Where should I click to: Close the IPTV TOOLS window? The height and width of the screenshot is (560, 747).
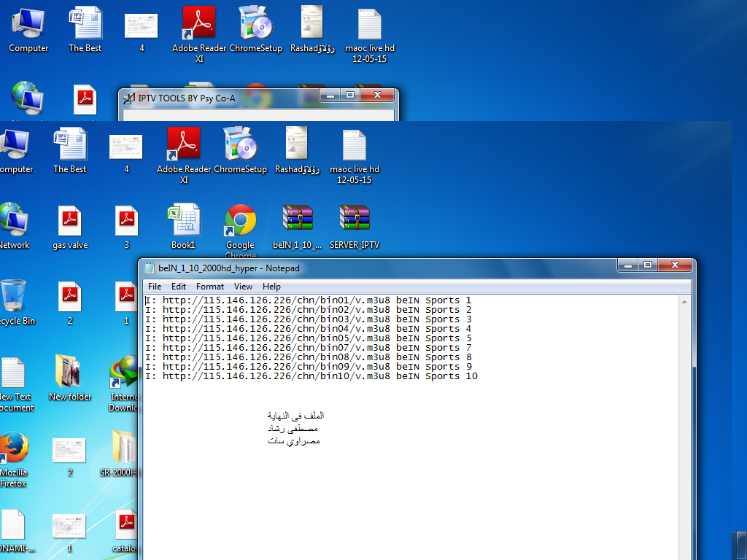pyautogui.click(x=377, y=96)
